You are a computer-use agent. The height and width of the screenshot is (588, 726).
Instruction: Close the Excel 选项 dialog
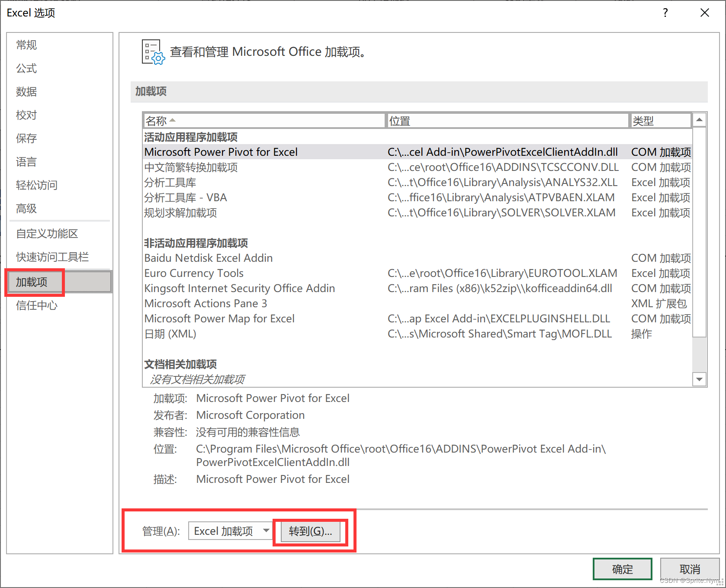click(705, 13)
